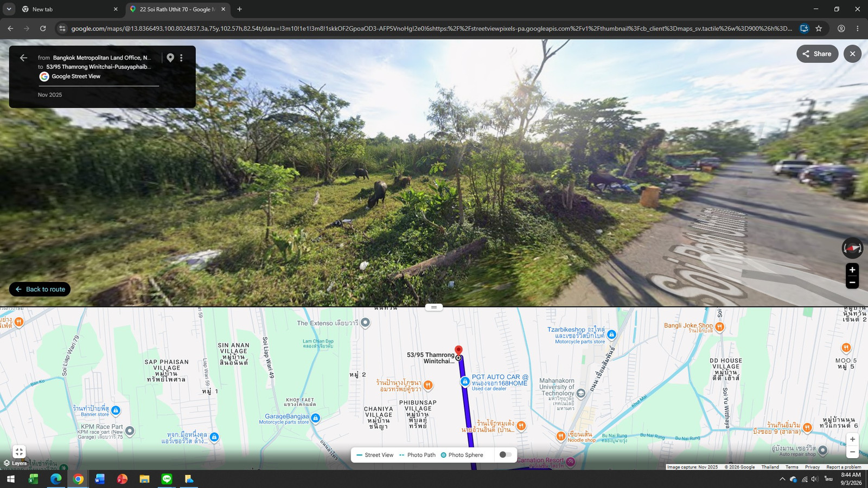Click the compass rotation control

[852, 248]
